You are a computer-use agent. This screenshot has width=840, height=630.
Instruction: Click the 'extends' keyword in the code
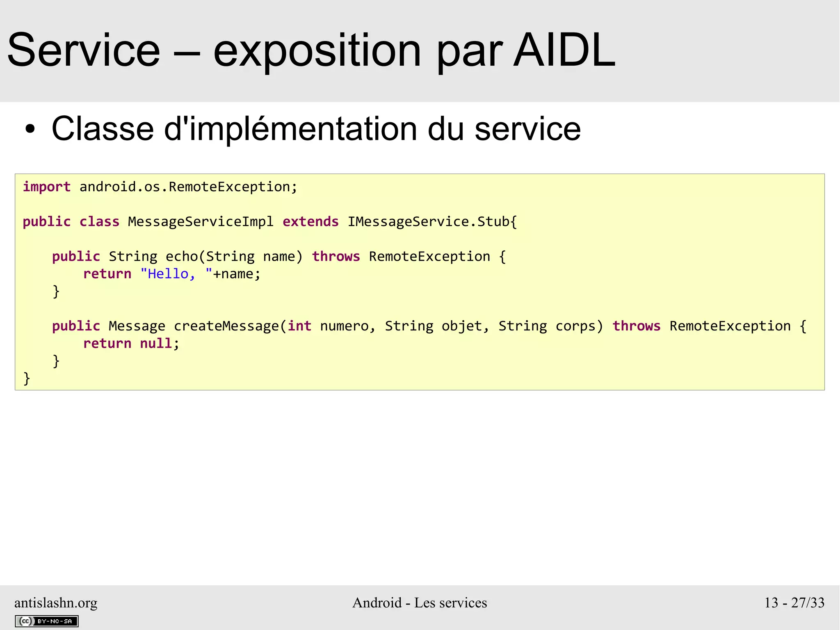point(310,222)
